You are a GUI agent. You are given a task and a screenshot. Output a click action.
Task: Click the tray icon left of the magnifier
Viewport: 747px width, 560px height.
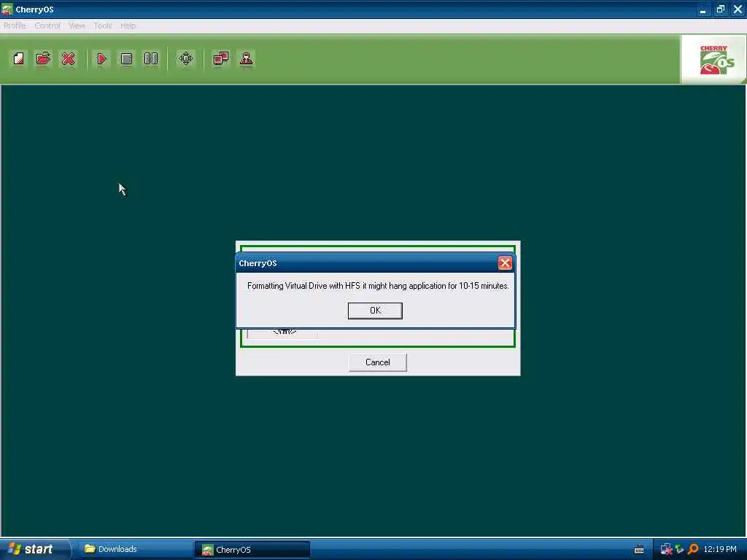pyautogui.click(x=679, y=549)
